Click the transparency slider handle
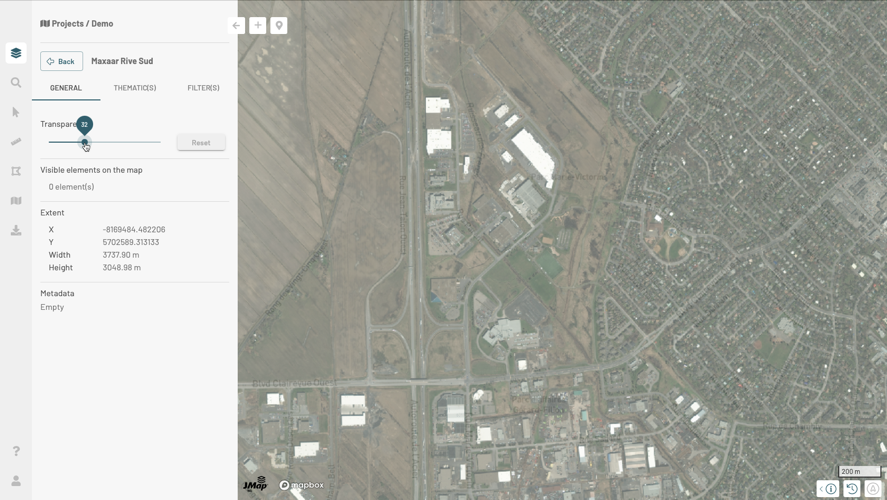 85,142
